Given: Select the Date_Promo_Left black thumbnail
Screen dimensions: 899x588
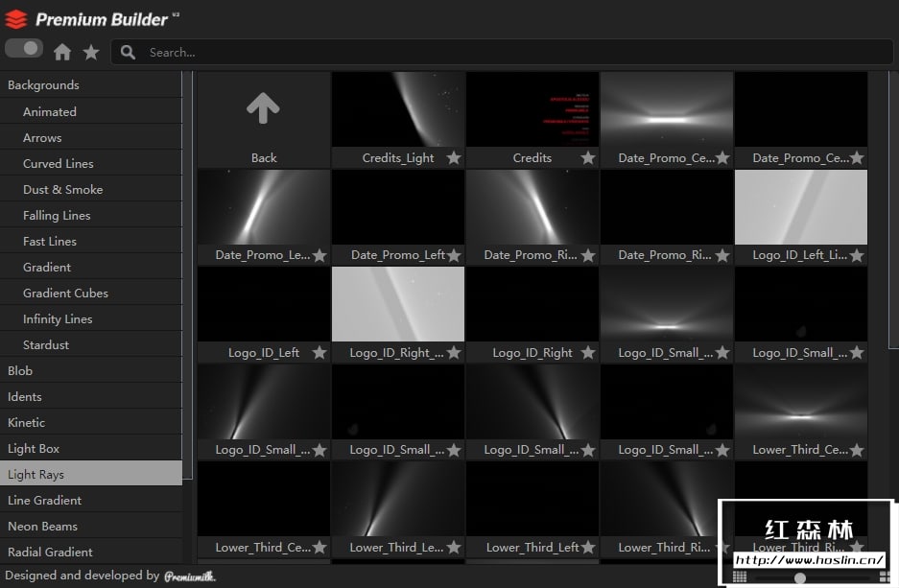Looking at the screenshot, I should (398, 207).
